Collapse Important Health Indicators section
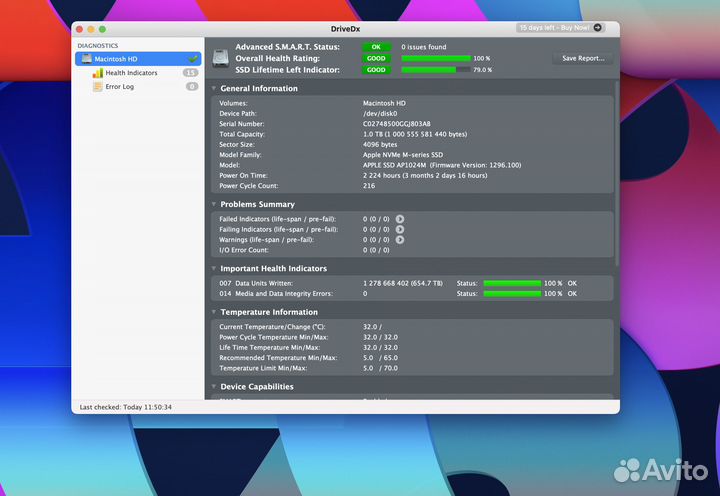Screen dimensions: 720x496 (214, 268)
